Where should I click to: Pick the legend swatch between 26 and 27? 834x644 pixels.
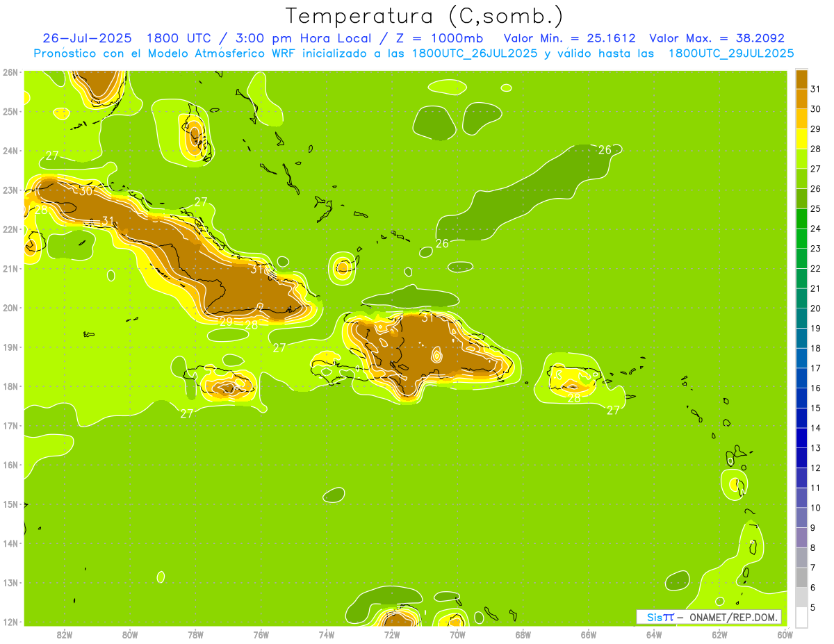pos(801,179)
